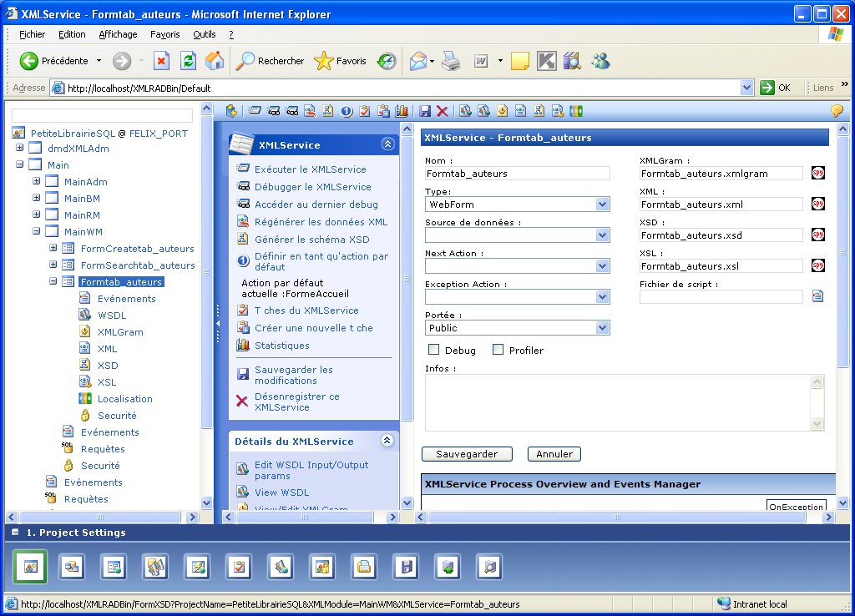The image size is (855, 616).
Task: Enable the Profiler checkbox
Action: coord(498,350)
